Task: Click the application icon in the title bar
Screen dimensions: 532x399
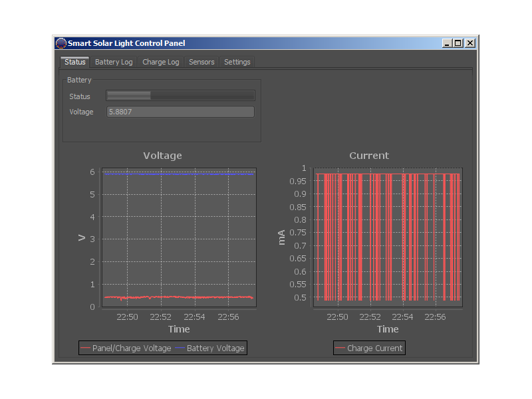Action: [61, 43]
